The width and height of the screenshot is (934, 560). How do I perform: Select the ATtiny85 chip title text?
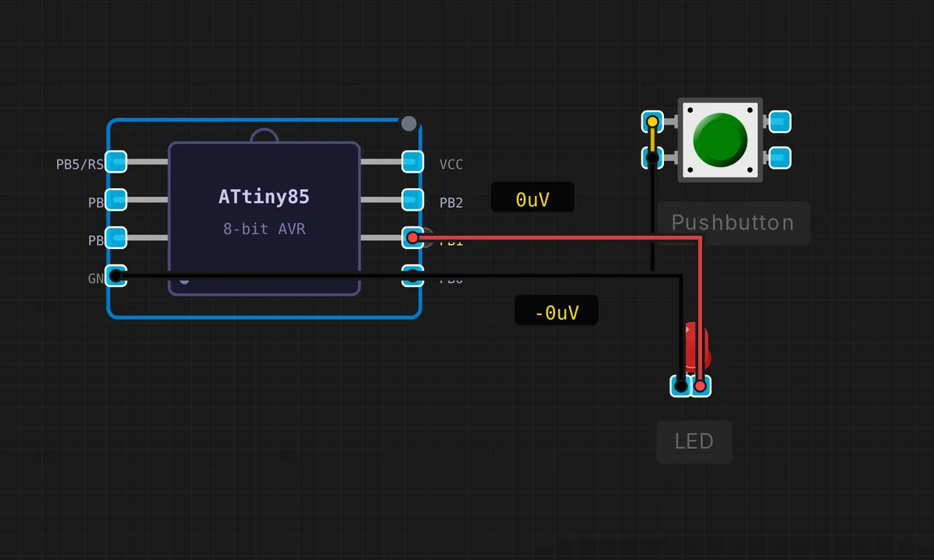tap(264, 197)
